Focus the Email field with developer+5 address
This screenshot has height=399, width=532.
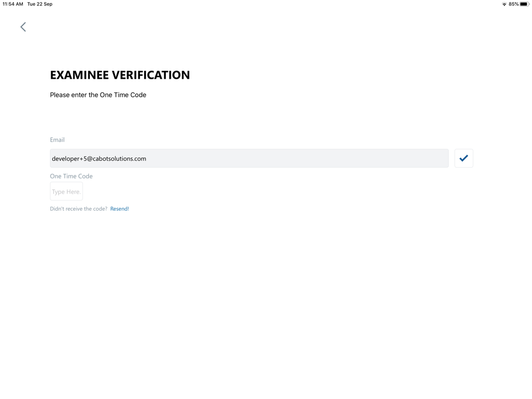coord(249,158)
